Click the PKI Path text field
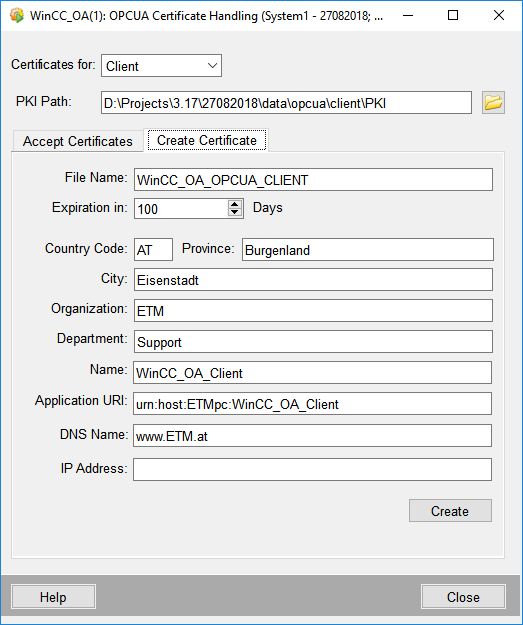 pos(286,103)
